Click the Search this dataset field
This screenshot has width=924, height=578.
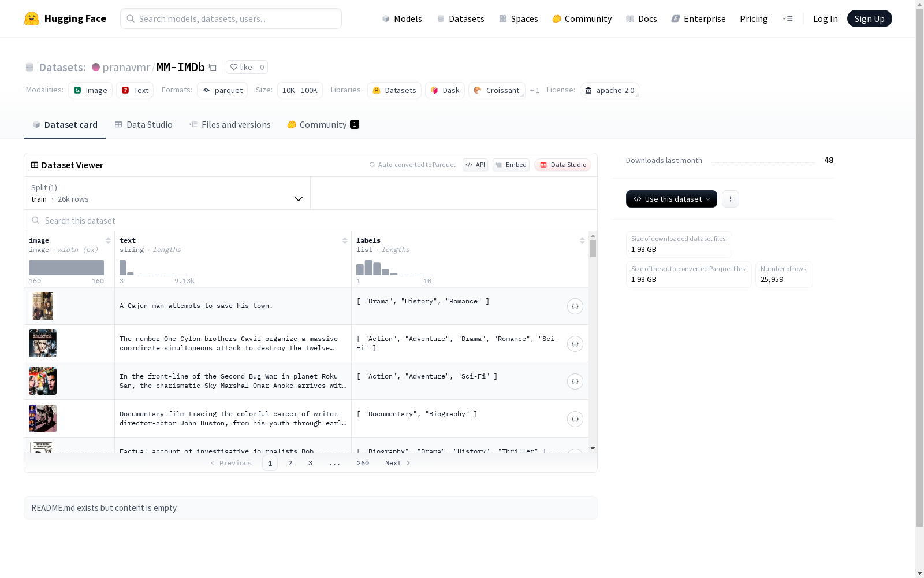click(311, 221)
